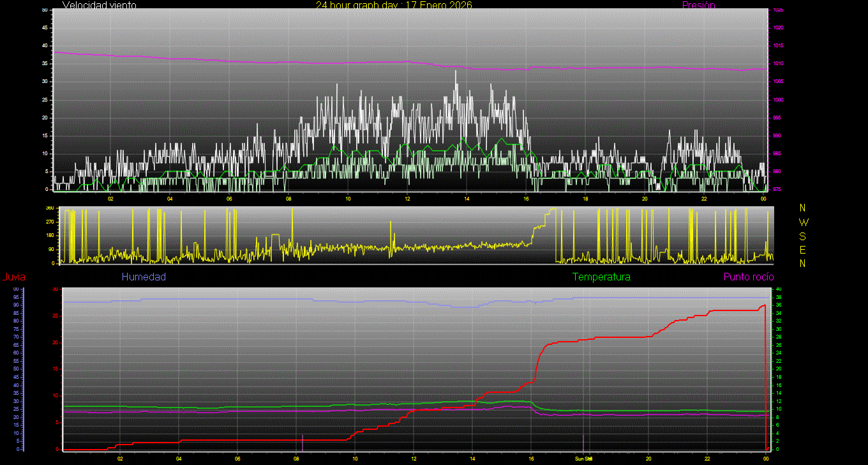
Task: Select the 'Punto rocío' legend label
Action: point(749,277)
